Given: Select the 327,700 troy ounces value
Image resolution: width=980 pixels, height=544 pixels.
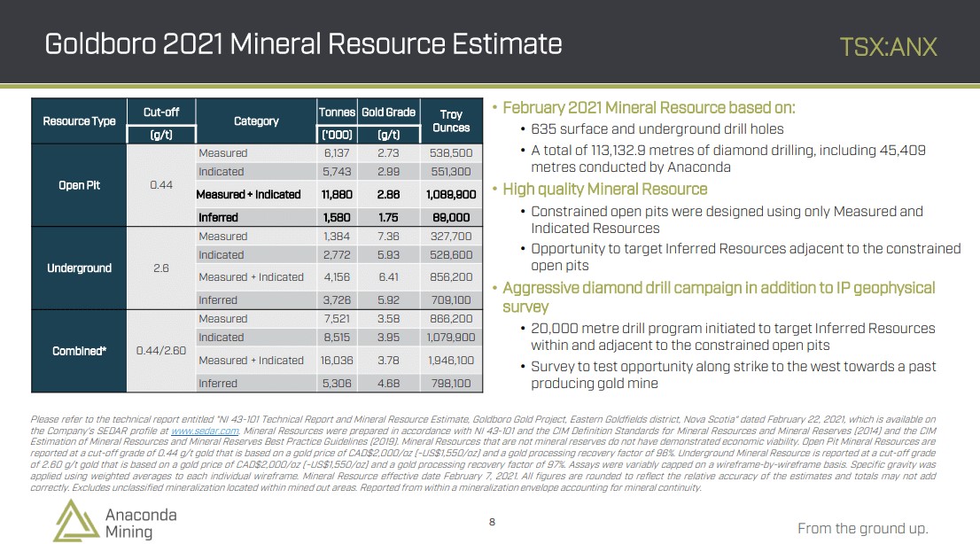Looking at the screenshot, I should [451, 237].
